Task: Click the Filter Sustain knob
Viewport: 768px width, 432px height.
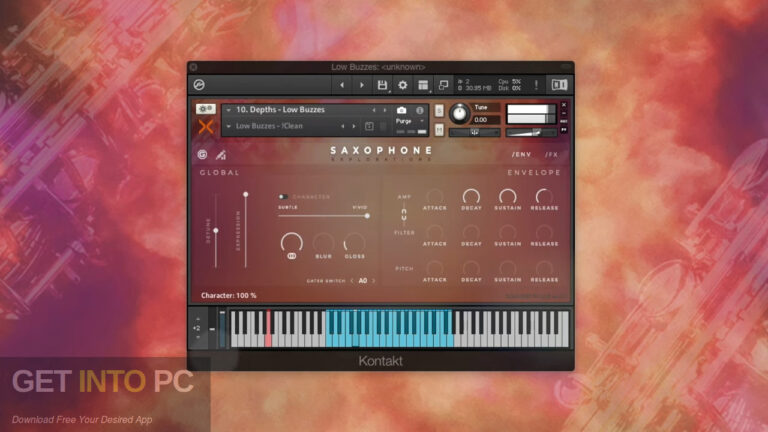Action: [x=508, y=233]
